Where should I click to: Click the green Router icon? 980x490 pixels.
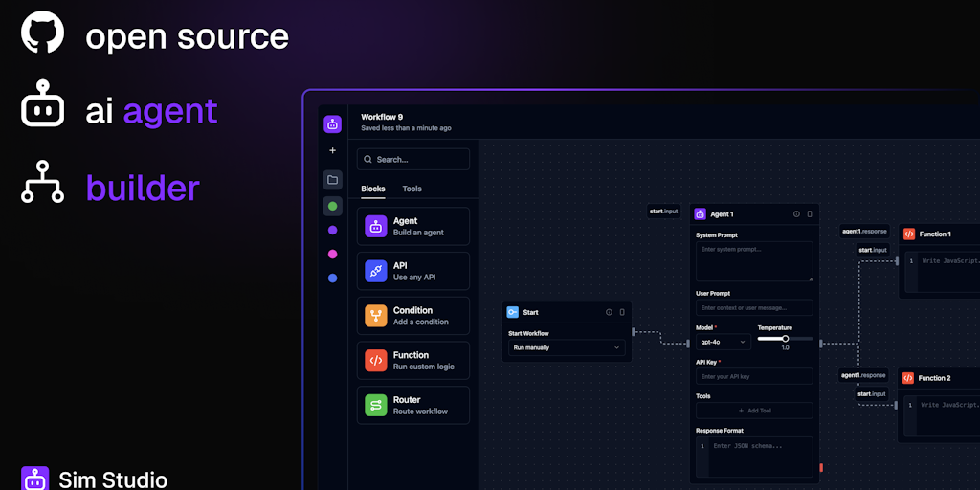(x=375, y=405)
